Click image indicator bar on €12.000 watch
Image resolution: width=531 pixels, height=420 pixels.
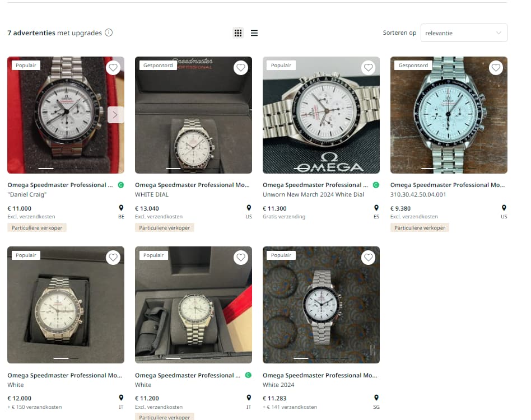pos(66,358)
